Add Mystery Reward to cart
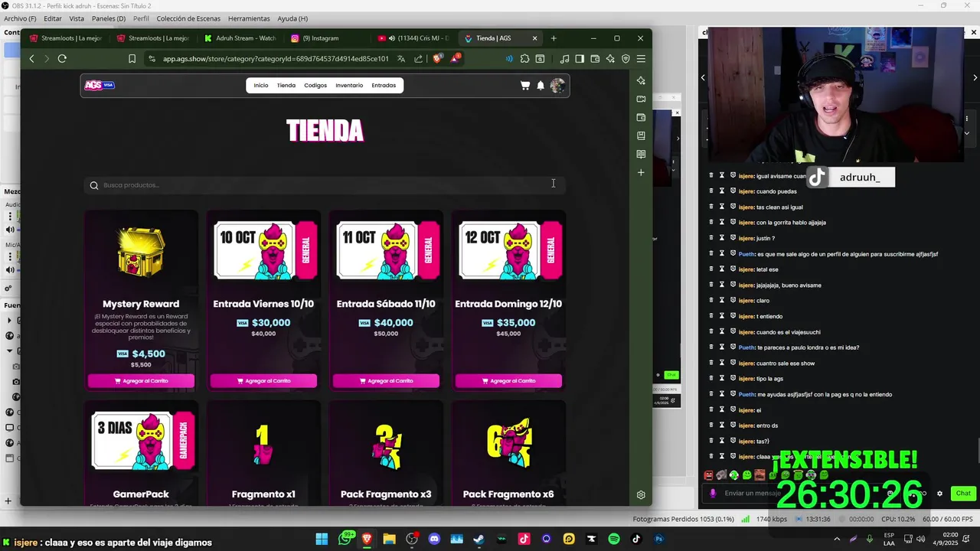The height and width of the screenshot is (551, 980). pyautogui.click(x=141, y=381)
